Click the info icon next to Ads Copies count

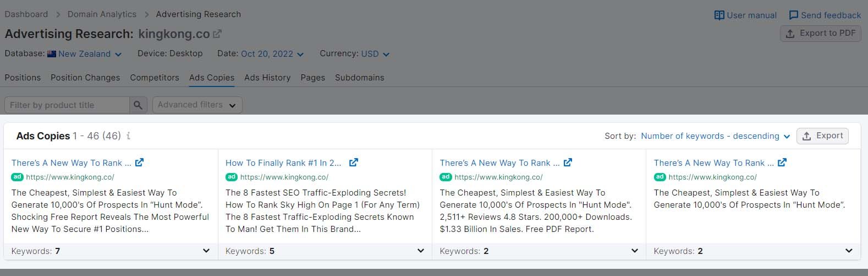[x=128, y=136]
